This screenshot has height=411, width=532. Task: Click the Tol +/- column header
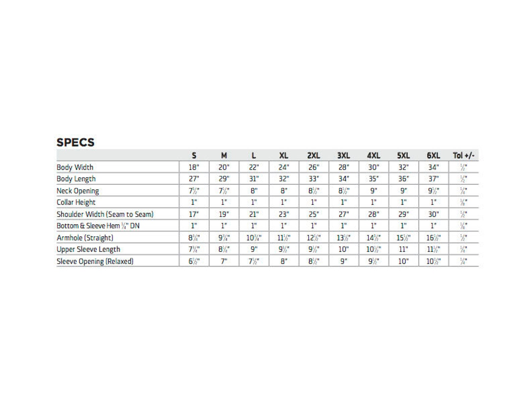(464, 155)
